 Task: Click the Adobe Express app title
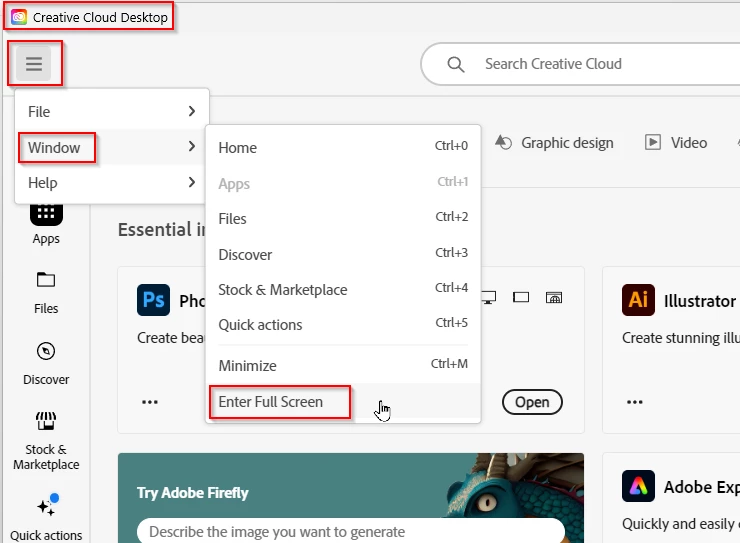coord(702,486)
